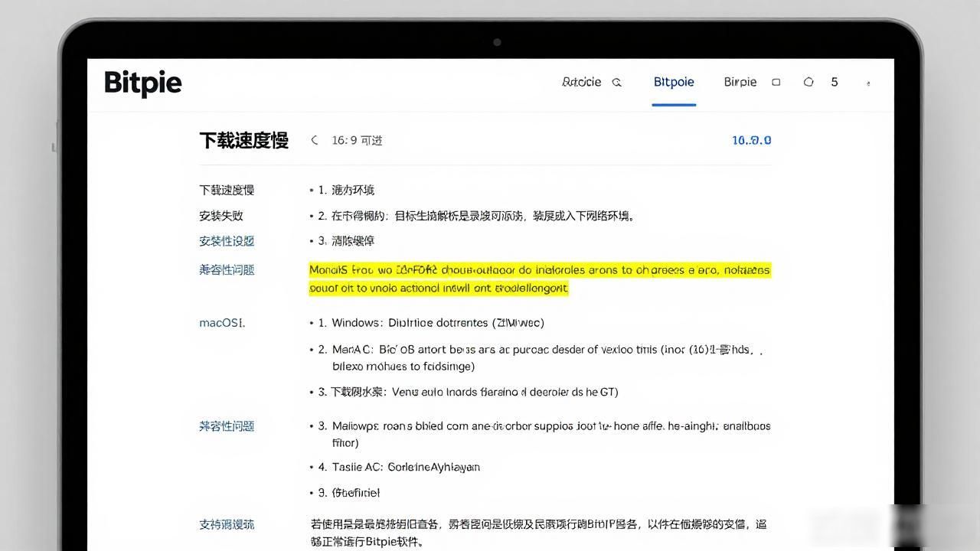The height and width of the screenshot is (551, 980).
Task: Open 兼容性问题 link beside the highlighted text
Action: tap(227, 269)
